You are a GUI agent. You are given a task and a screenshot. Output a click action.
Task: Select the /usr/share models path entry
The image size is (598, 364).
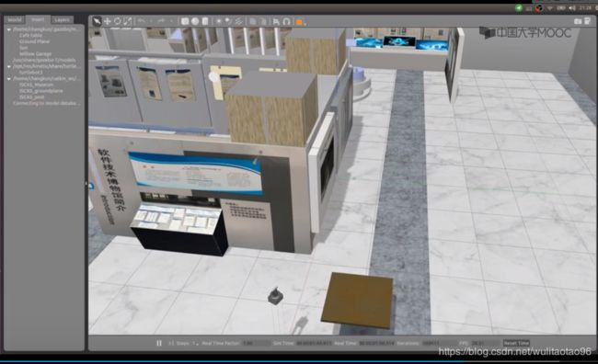(44, 61)
